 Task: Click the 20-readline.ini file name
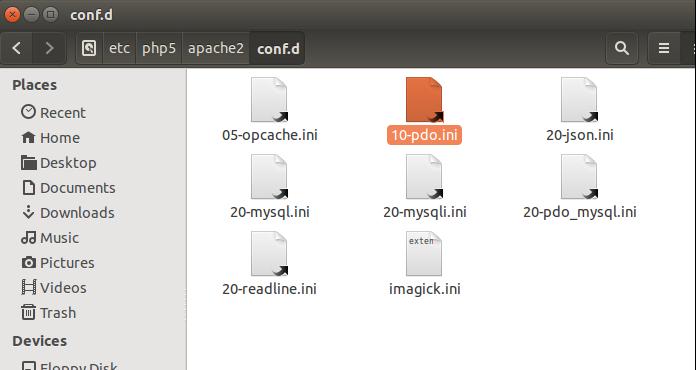click(x=269, y=289)
